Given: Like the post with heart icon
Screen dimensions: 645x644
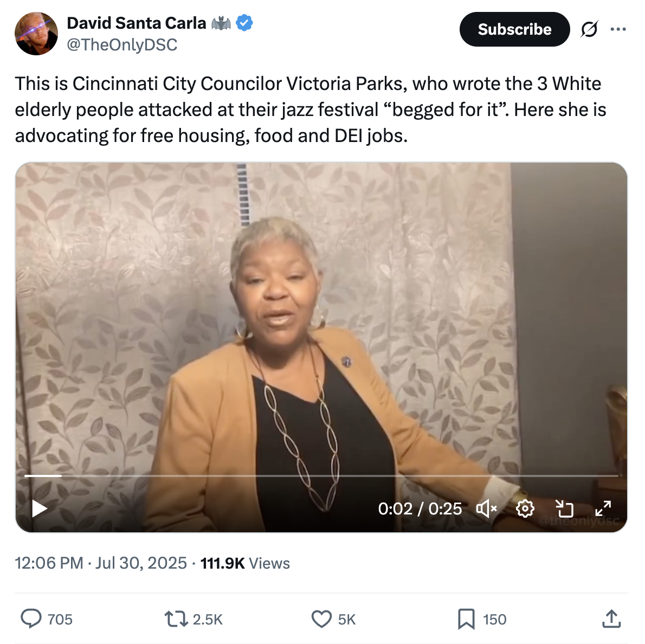Looking at the screenshot, I should [321, 619].
